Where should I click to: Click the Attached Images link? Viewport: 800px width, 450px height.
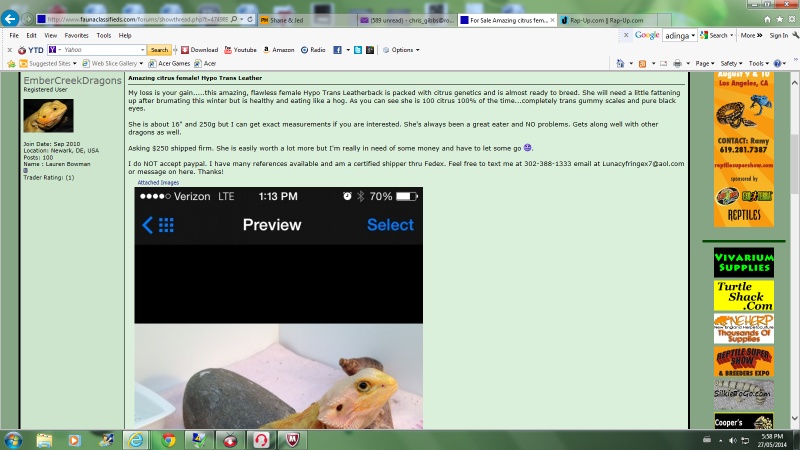point(158,183)
